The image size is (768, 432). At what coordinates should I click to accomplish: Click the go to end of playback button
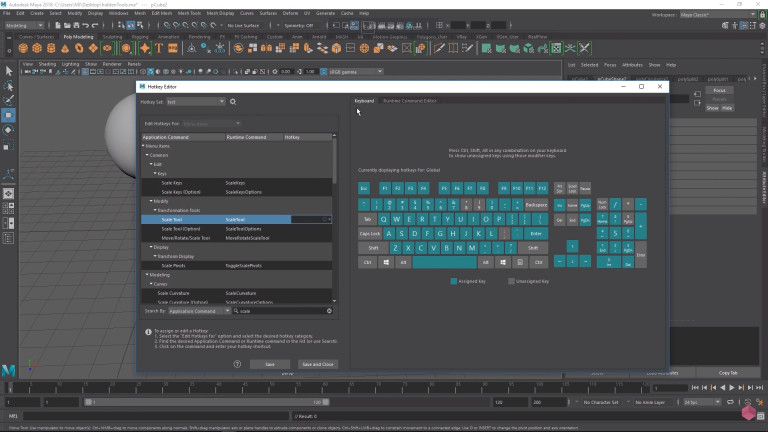(x=760, y=387)
